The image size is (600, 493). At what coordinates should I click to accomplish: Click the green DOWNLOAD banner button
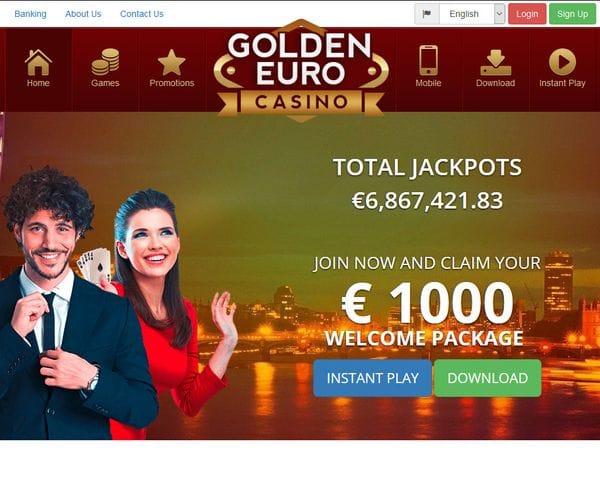pos(488,378)
